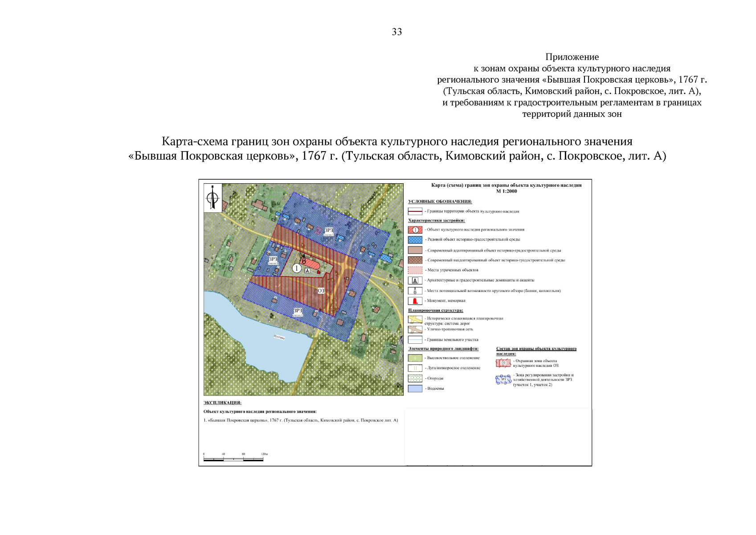Click legend symbol for Луга/низкорослое озеленение
The height and width of the screenshot is (535, 756).
[415, 368]
